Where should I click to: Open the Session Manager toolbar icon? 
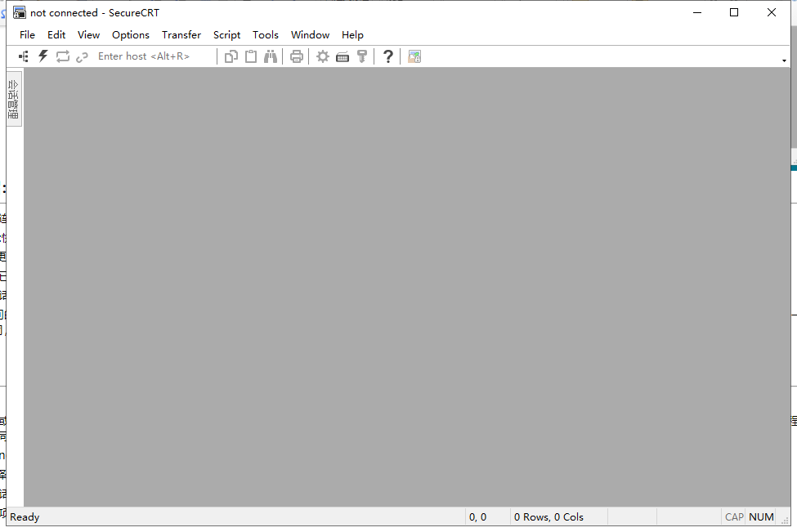click(x=24, y=56)
